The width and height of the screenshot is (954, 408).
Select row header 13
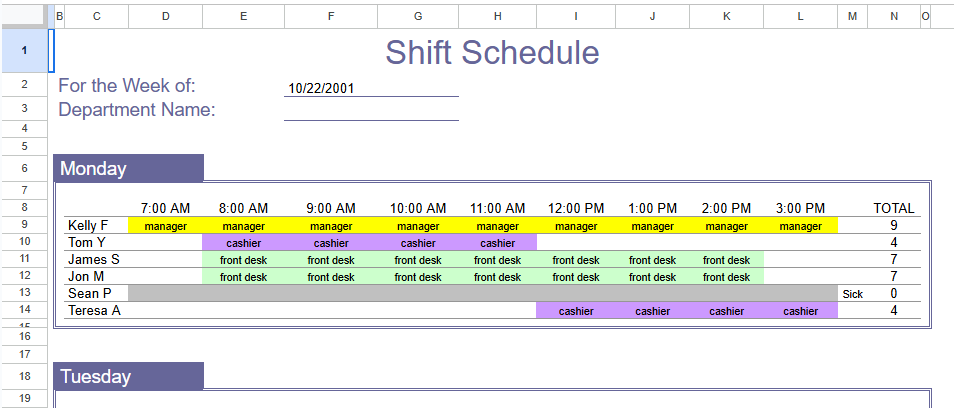click(x=24, y=293)
